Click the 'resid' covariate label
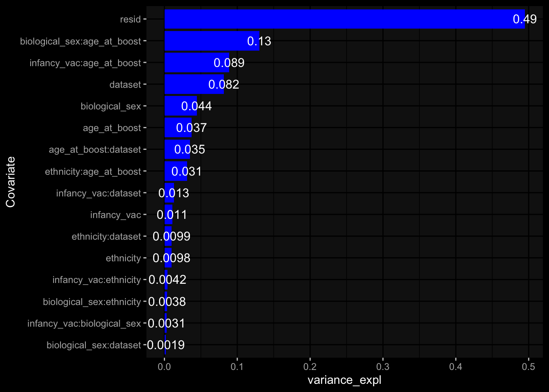 point(130,19)
